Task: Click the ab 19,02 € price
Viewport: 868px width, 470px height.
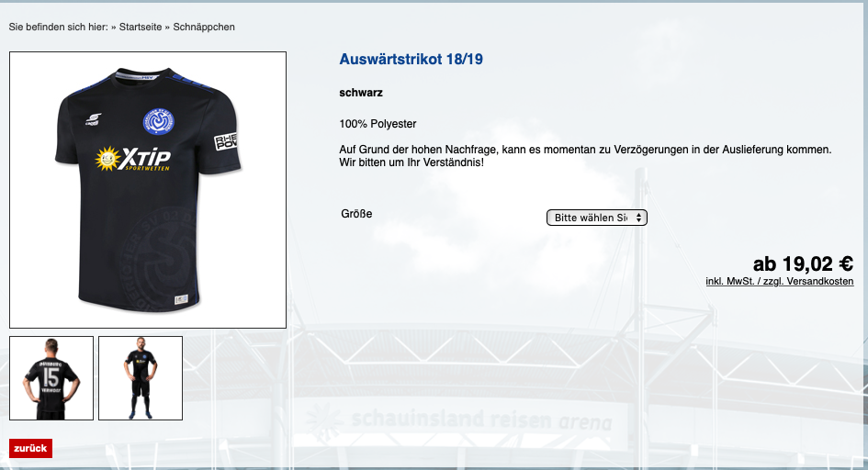Action: [x=803, y=263]
